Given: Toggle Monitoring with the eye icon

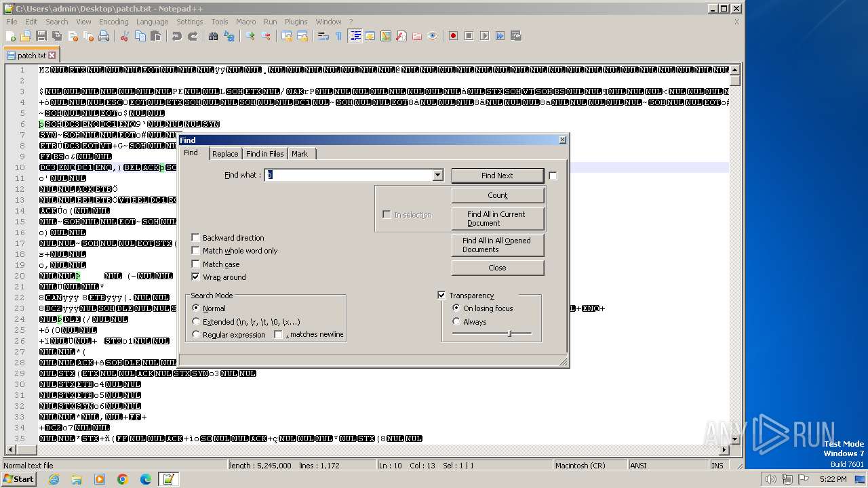Looking at the screenshot, I should [433, 36].
